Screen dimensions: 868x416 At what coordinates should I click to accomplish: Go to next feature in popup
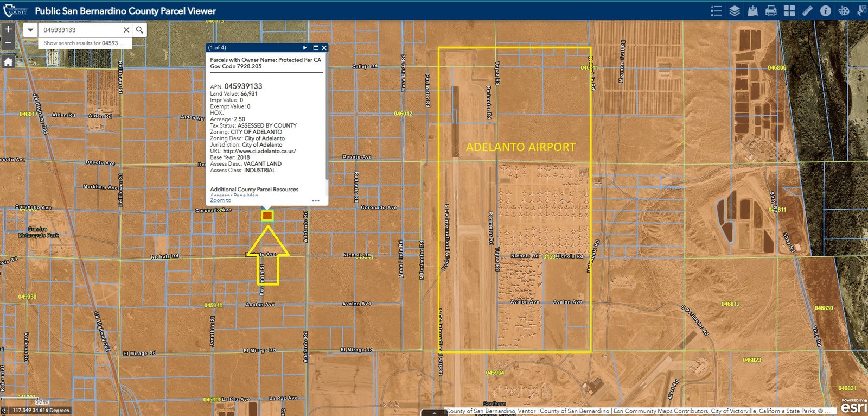coord(305,48)
